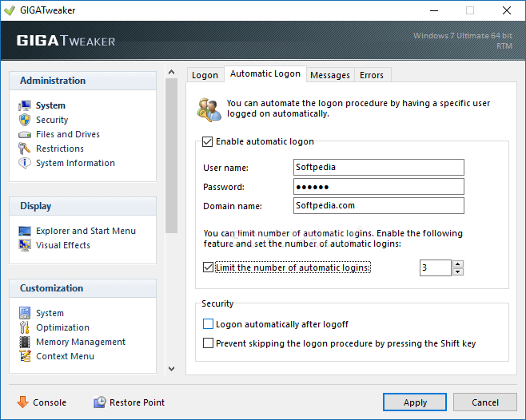This screenshot has height=420, width=526.
Task: Click the users with key icon
Action: (209, 110)
